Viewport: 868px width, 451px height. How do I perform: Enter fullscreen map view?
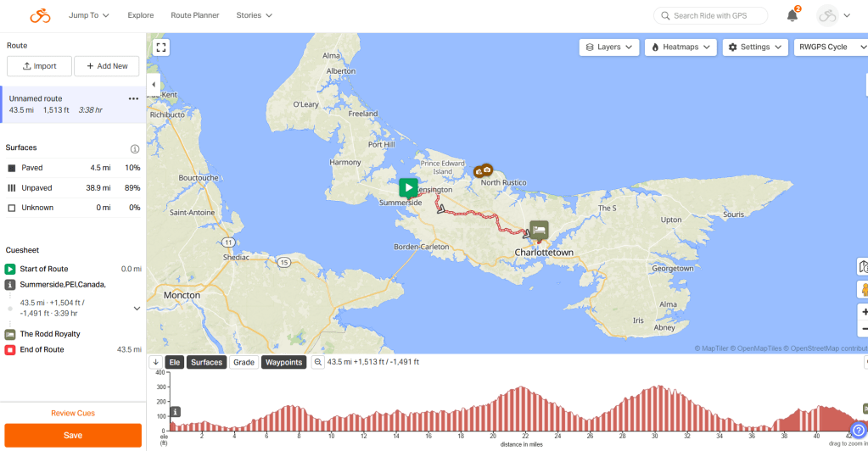point(160,47)
